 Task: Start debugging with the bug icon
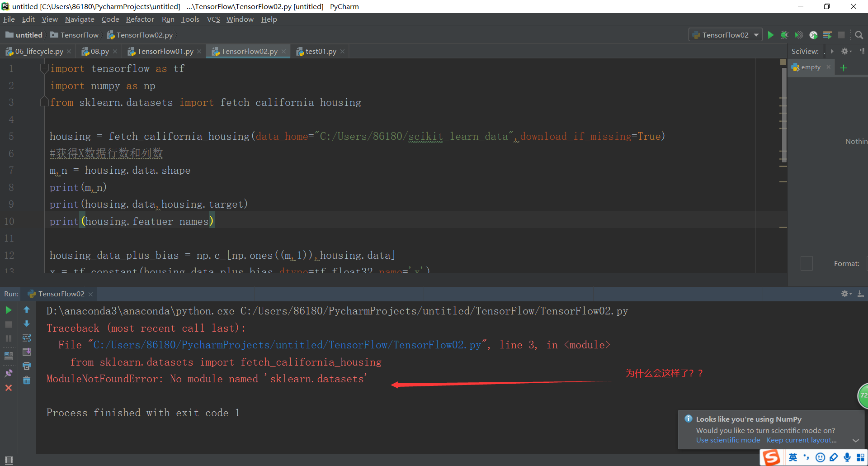(x=784, y=35)
